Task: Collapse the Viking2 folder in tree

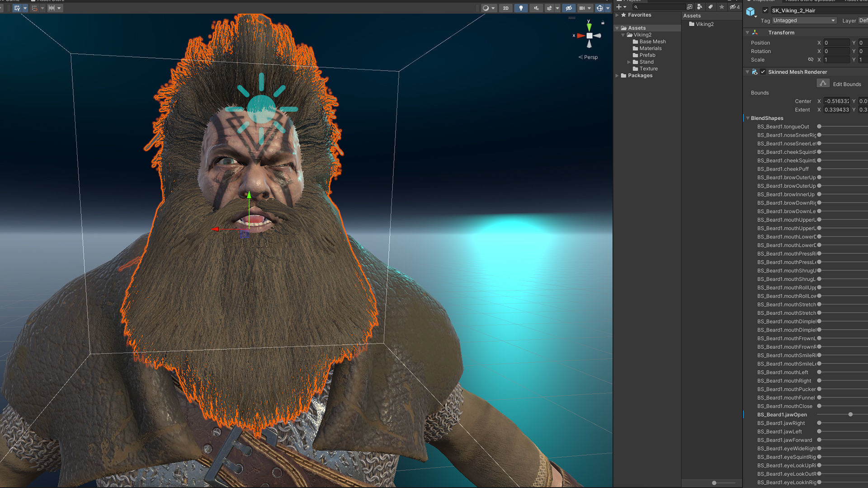Action: click(x=623, y=35)
